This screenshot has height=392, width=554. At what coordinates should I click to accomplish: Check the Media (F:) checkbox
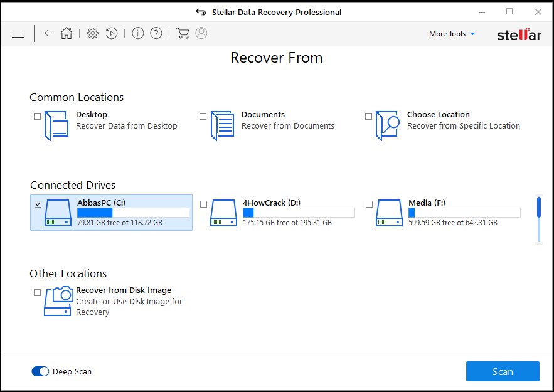[x=369, y=204]
